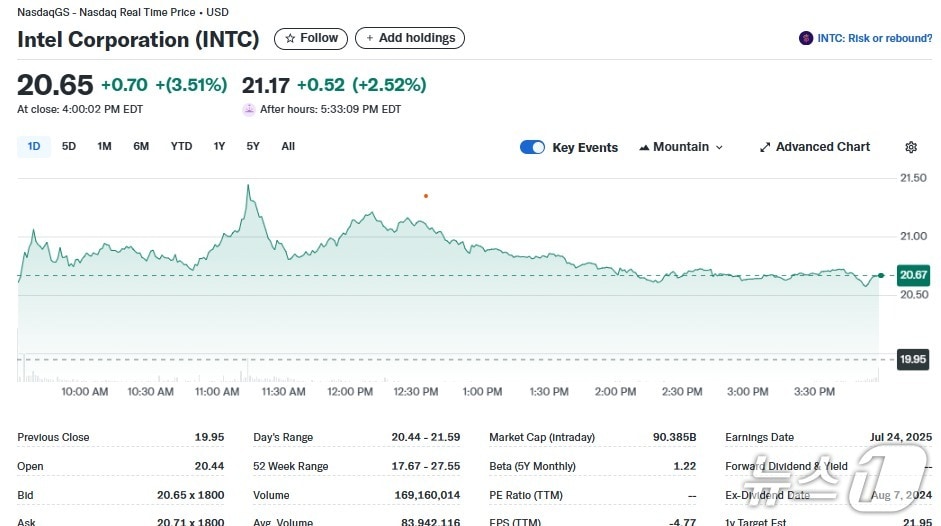Switch chart to 1Y range
941x526 pixels.
(x=219, y=146)
